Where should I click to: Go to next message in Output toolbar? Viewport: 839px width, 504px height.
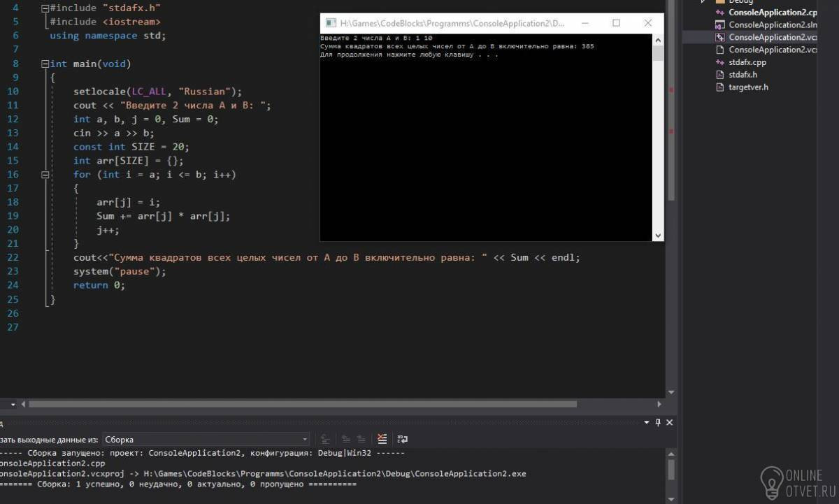(361, 439)
